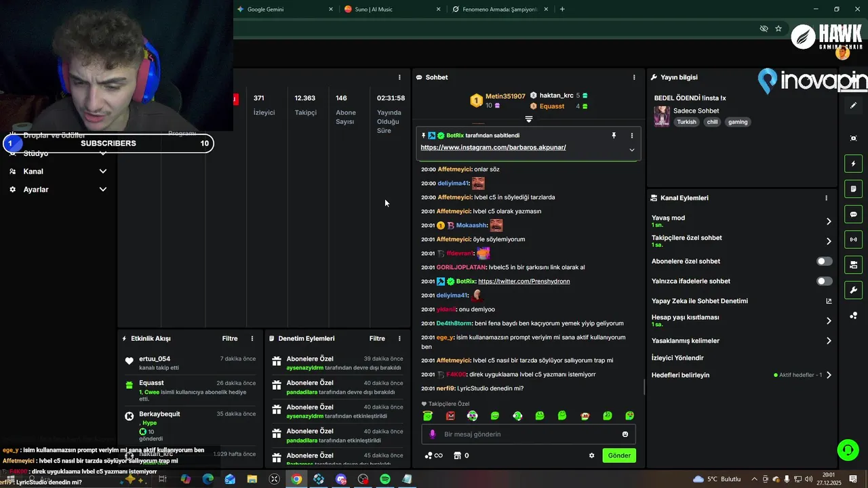Open Windows notification center icon
The height and width of the screenshot is (488, 868).
pyautogui.click(x=853, y=479)
